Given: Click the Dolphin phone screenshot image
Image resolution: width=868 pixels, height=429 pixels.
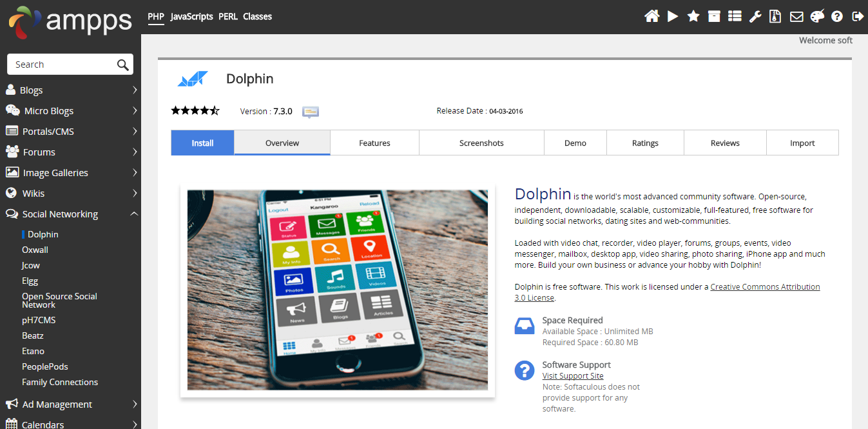Looking at the screenshot, I should [x=338, y=290].
